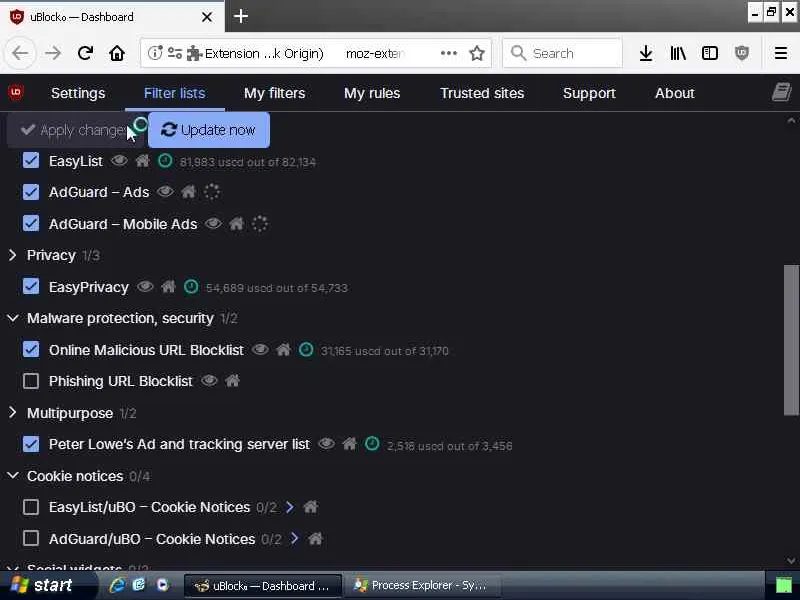Open AdGuard – Mobile Ads home icon
This screenshot has width=800, height=600.
coord(237,223)
